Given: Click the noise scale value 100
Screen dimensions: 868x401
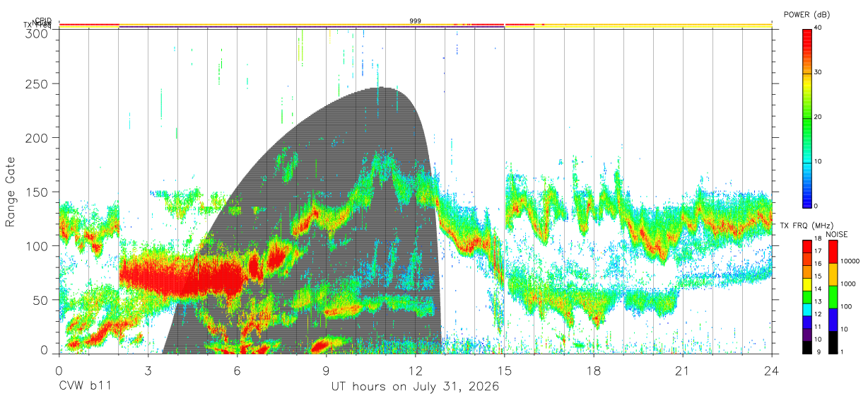Looking at the screenshot, I should point(847,306).
